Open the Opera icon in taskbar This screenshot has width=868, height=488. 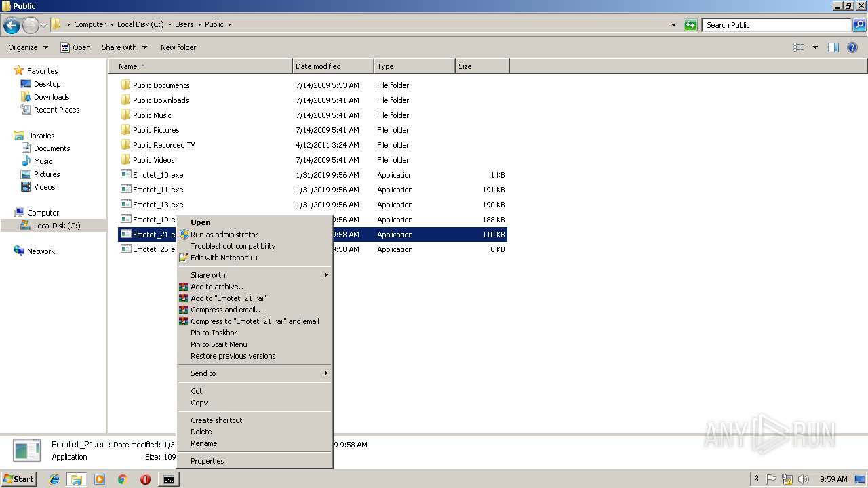pyautogui.click(x=145, y=479)
